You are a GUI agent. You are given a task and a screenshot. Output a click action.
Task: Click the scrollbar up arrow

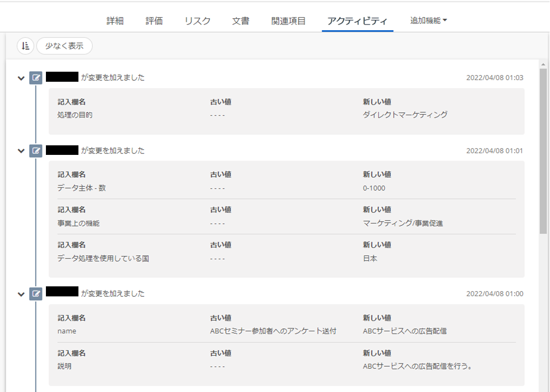[x=543, y=64]
